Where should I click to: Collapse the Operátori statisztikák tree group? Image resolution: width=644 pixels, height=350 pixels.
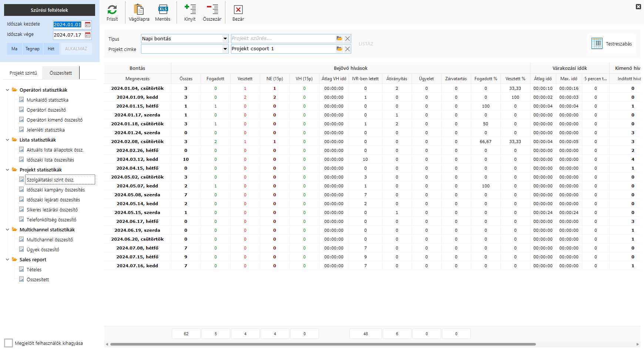point(7,90)
